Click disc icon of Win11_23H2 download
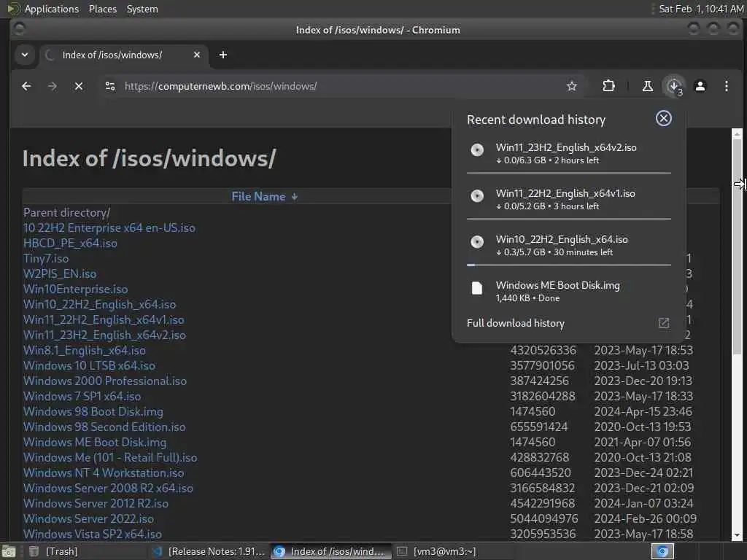 point(477,150)
